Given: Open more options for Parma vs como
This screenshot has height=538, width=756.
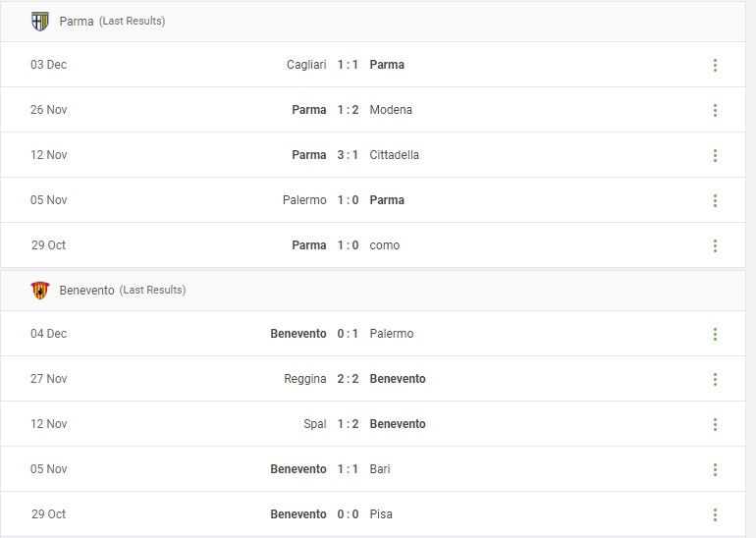Looking at the screenshot, I should tap(715, 245).
